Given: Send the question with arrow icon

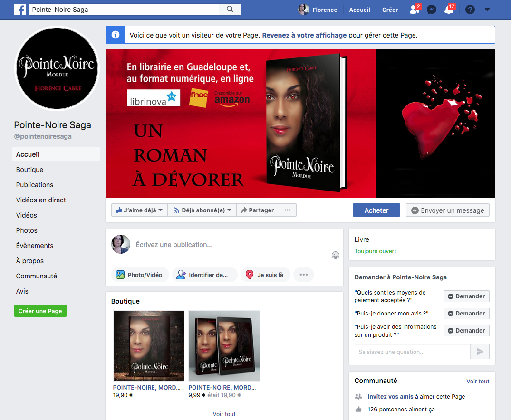Looking at the screenshot, I should 480,352.
